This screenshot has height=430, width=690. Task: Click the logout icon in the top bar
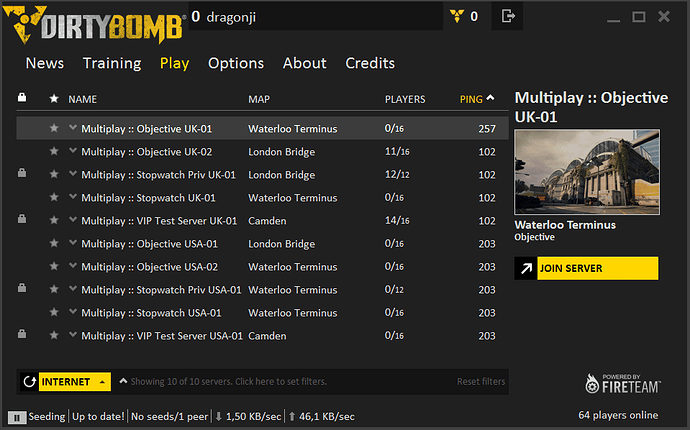point(508,16)
